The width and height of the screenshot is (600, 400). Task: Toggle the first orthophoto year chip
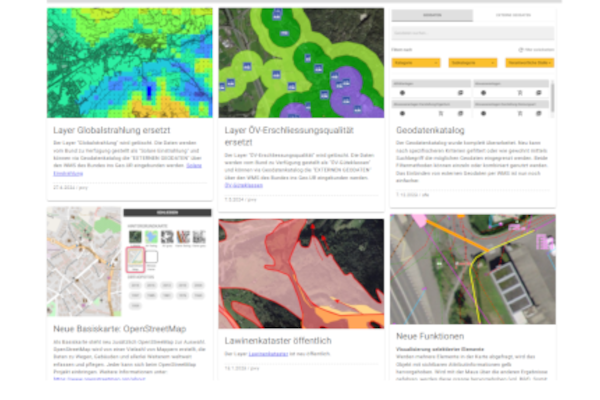tap(135, 285)
